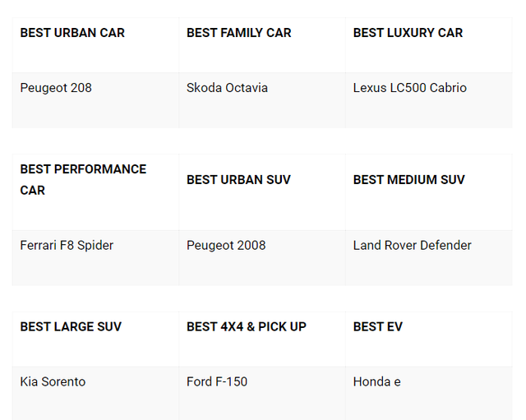
Task: Click the Best Urban Car header
Action: pos(72,33)
